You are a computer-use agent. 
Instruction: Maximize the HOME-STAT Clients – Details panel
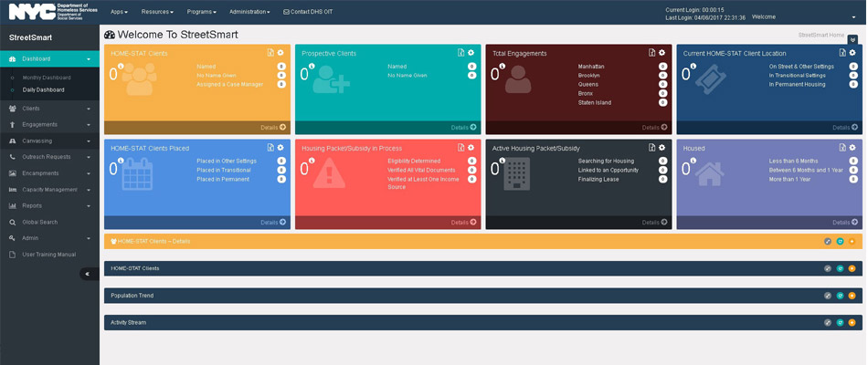[x=828, y=241]
